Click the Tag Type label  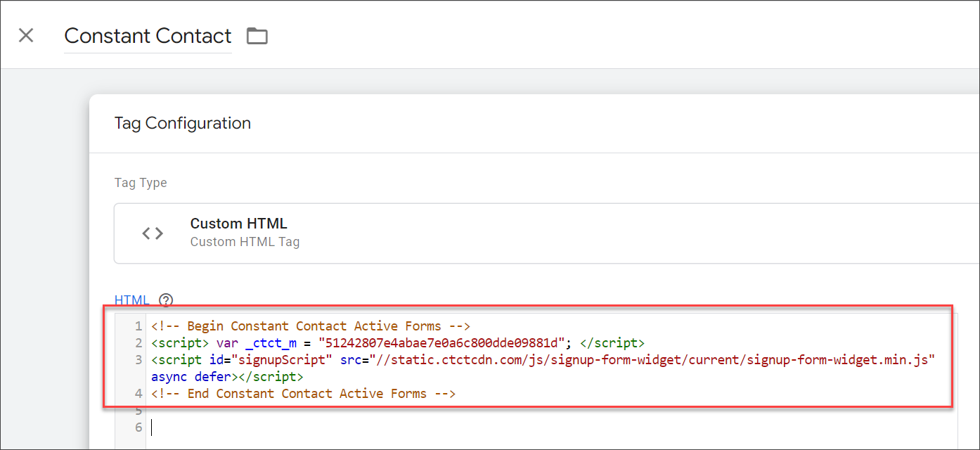[x=141, y=183]
